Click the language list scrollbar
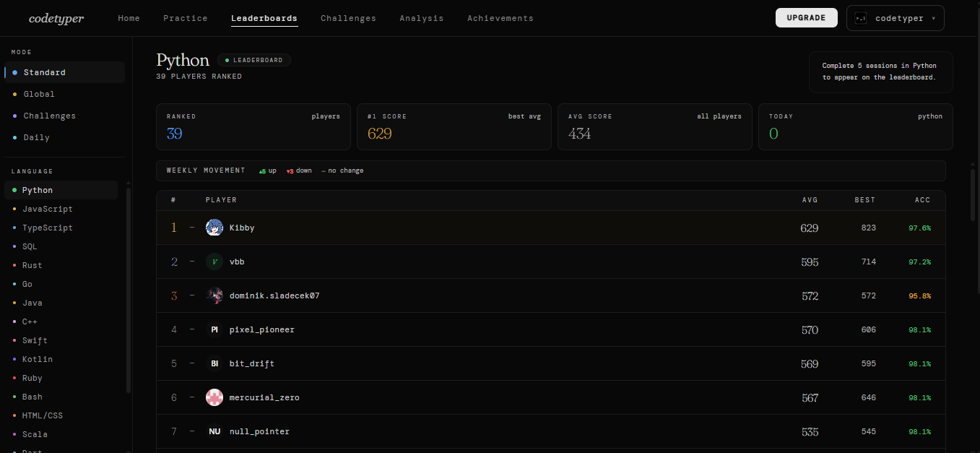Viewport: 980px width, 453px height. click(x=129, y=289)
